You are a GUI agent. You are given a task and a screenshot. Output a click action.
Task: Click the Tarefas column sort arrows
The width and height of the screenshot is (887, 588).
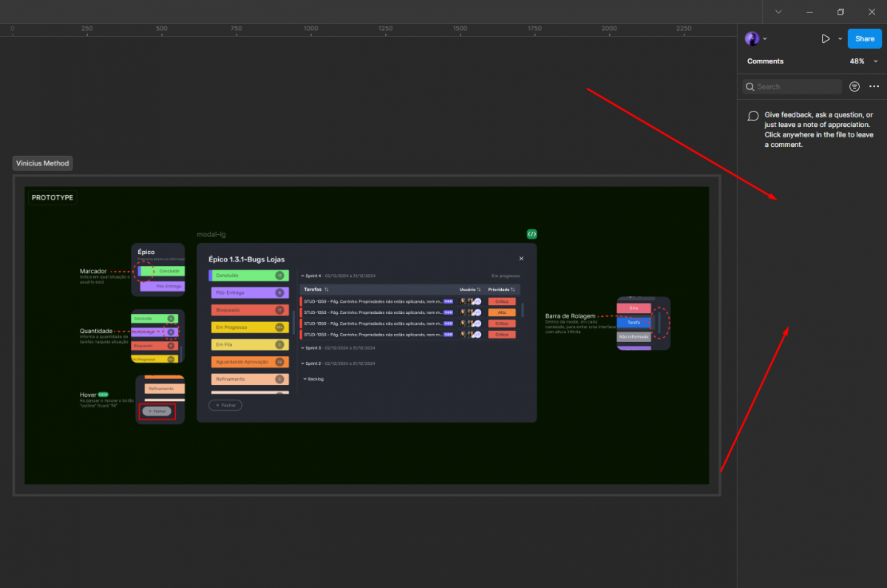pos(326,290)
